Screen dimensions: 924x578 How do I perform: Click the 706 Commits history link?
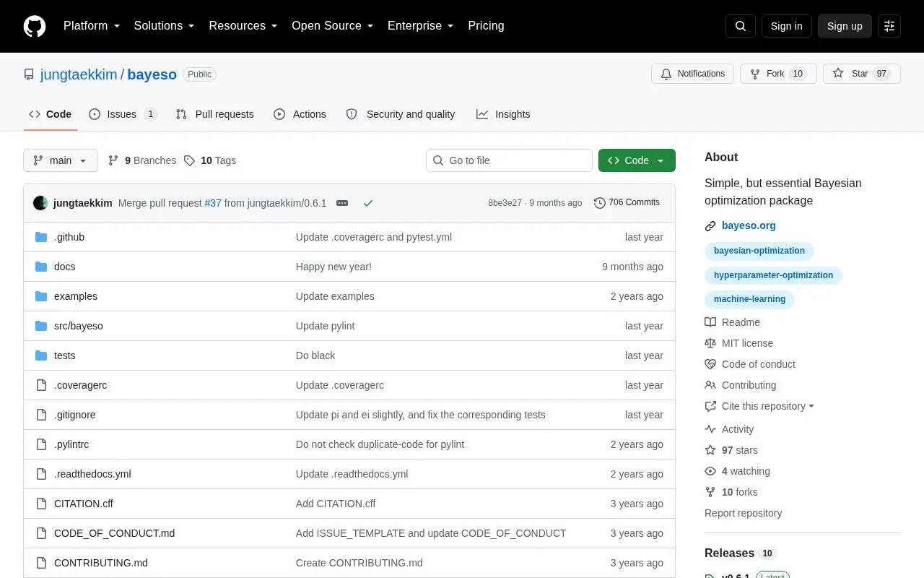(x=627, y=203)
